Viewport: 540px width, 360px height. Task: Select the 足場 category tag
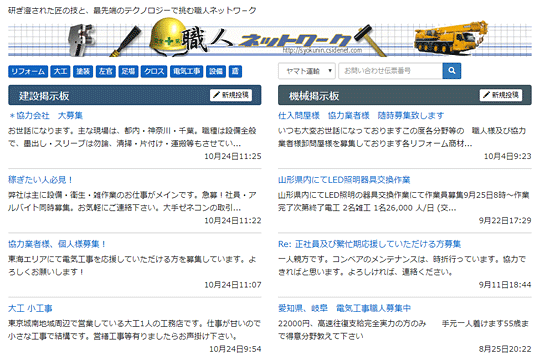128,71
